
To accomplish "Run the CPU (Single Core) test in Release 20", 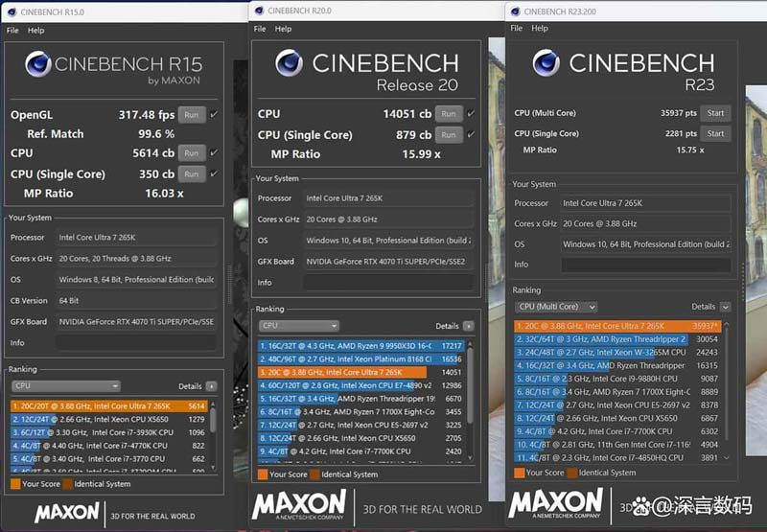I will coord(448,135).
